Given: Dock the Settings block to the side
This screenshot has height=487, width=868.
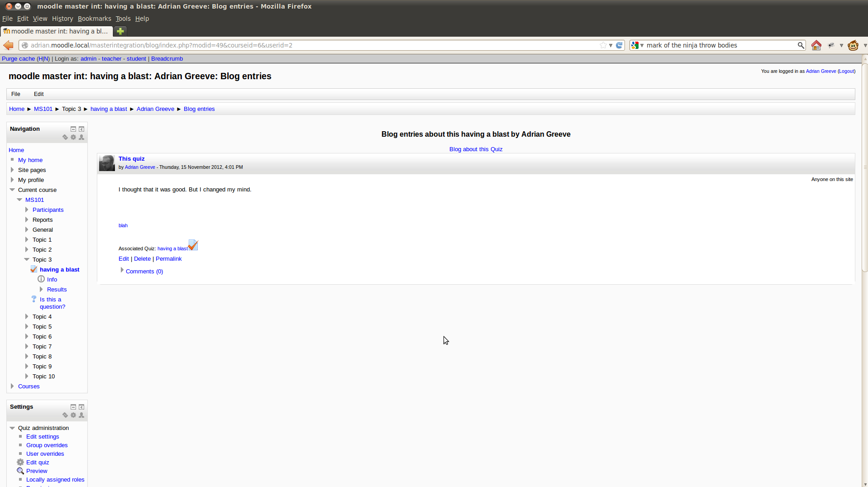Looking at the screenshot, I should click(81, 407).
